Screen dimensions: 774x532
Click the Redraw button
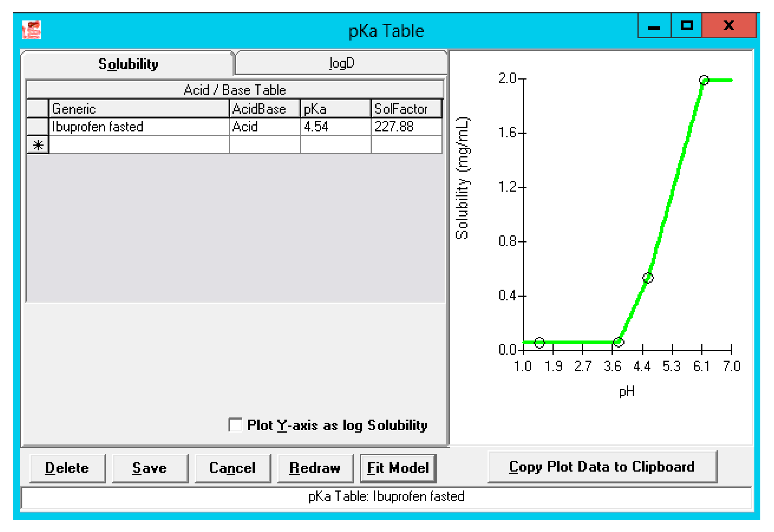pyautogui.click(x=315, y=468)
